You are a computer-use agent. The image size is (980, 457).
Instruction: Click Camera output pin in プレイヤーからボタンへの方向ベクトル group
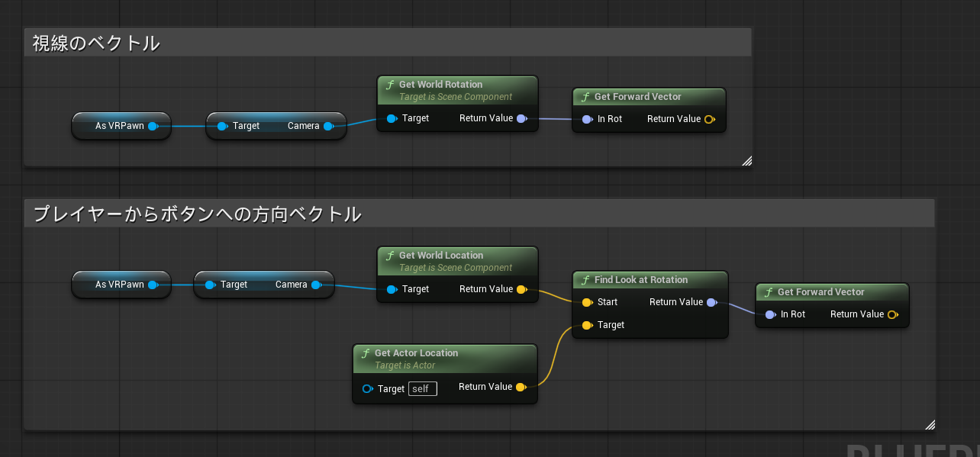click(x=316, y=285)
